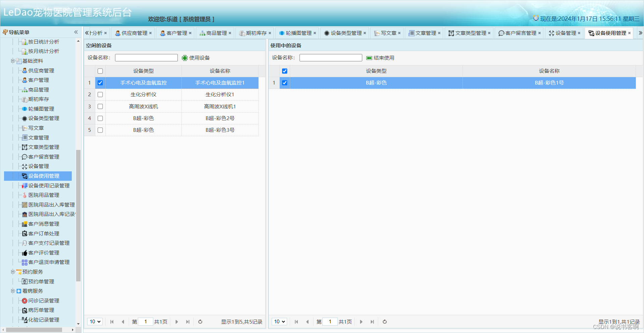Click the 结束使用 minus icon

click(369, 58)
